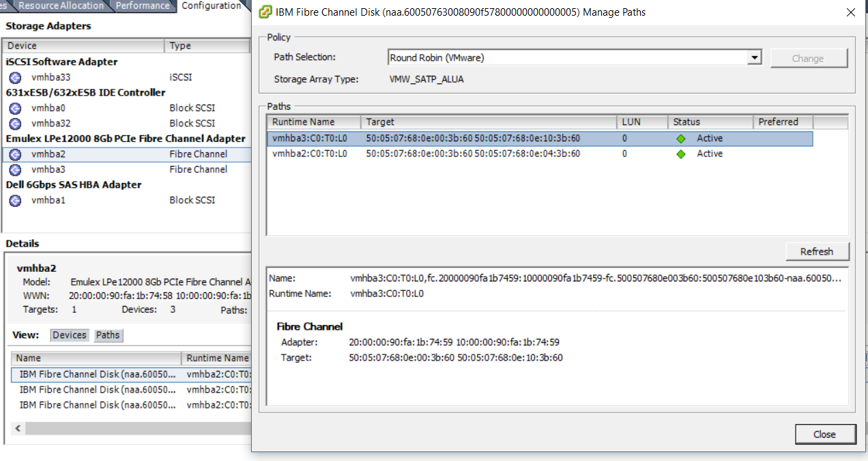Sort paths by Preferred column header

[x=783, y=122]
